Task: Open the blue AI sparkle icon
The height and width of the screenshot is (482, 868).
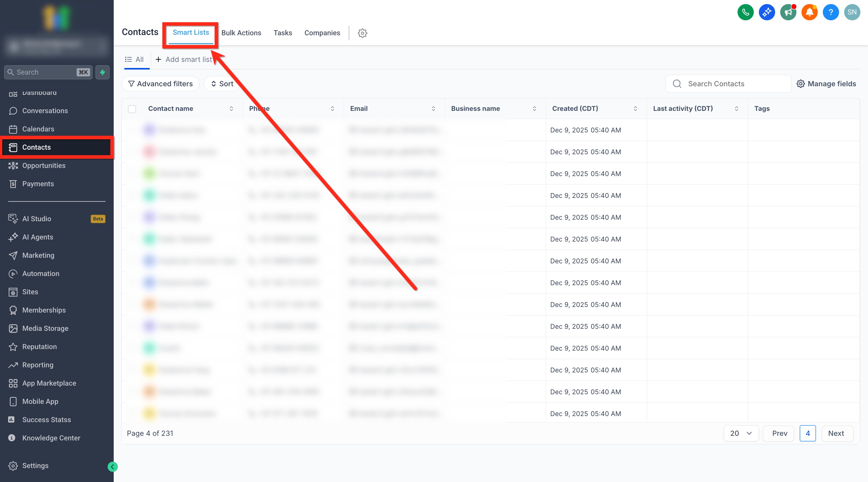Action: coord(766,12)
